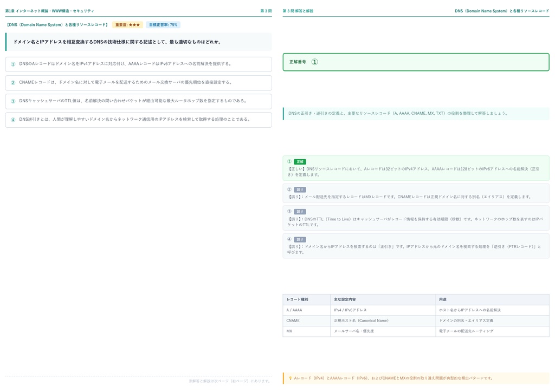Click the 重要度 ★★★ badge
The image size is (555, 392).
127,25
